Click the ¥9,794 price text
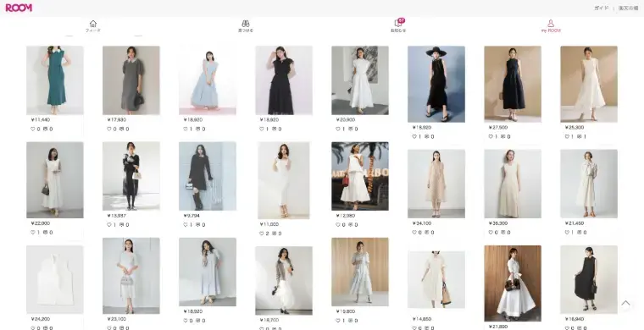The width and height of the screenshot is (644, 330). pos(192,216)
